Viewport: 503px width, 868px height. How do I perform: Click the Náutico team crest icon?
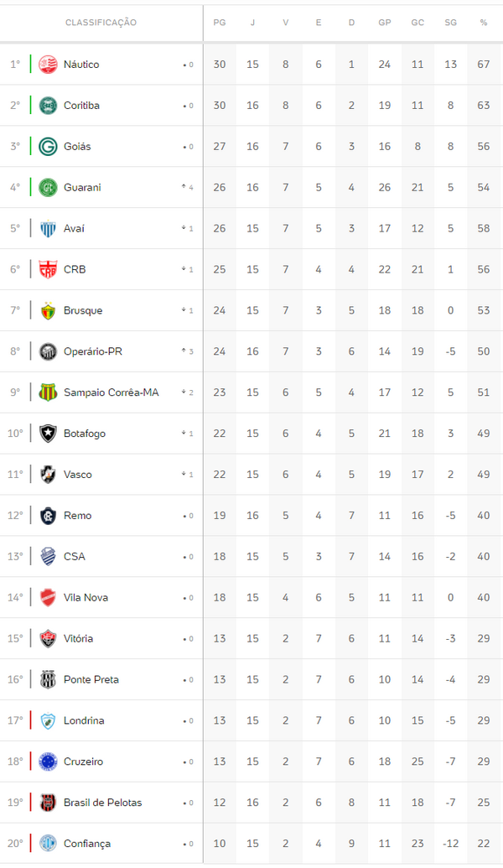pos(48,65)
